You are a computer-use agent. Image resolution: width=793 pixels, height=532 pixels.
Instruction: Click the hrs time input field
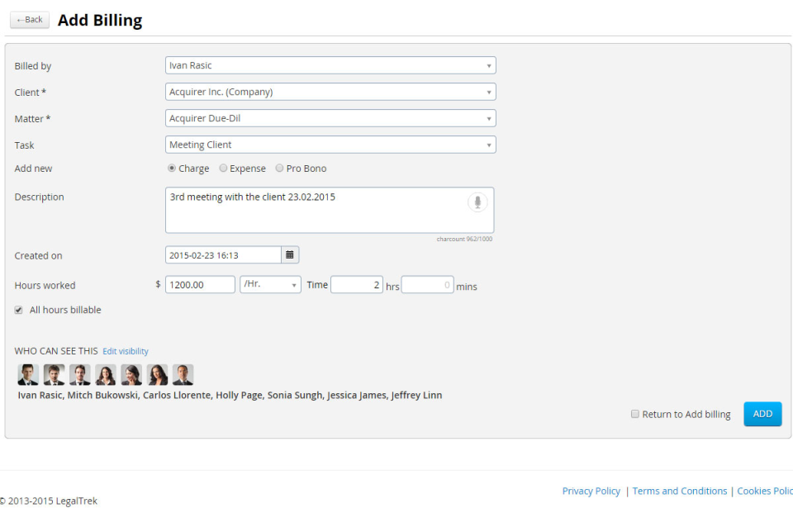point(356,284)
